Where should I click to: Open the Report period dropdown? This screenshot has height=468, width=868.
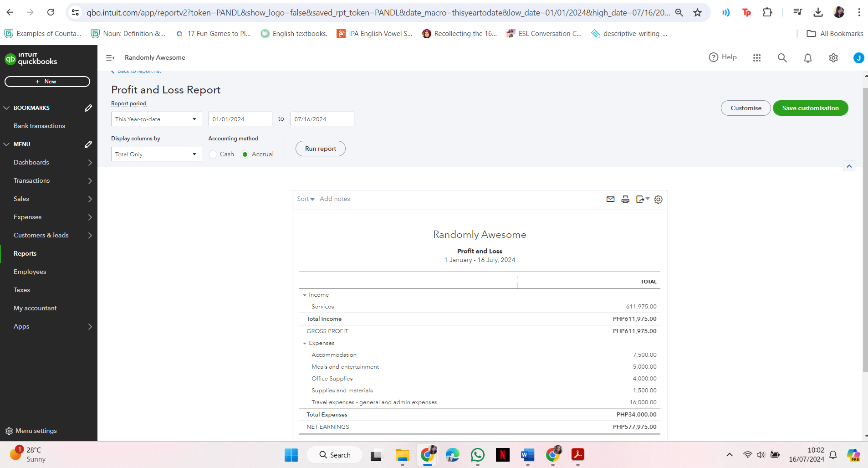tap(156, 119)
